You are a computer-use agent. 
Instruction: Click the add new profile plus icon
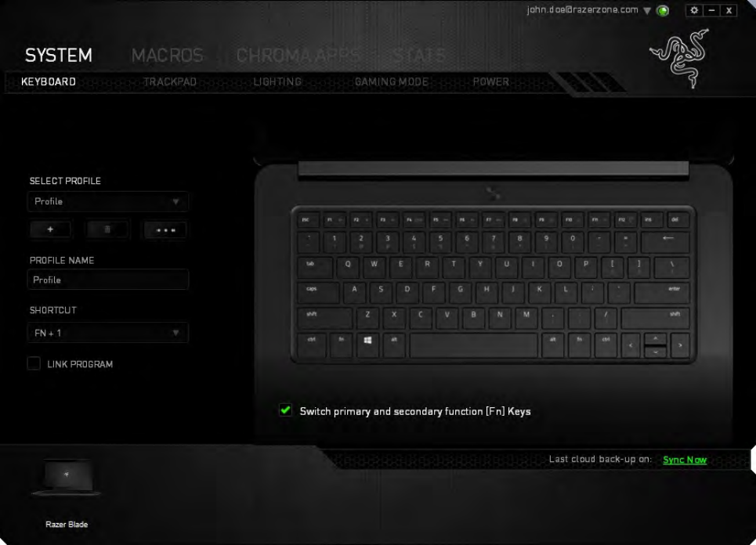[50, 230]
